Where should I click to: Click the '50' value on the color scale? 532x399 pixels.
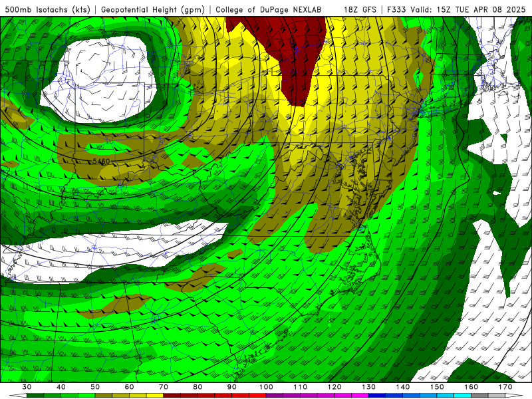95,387
